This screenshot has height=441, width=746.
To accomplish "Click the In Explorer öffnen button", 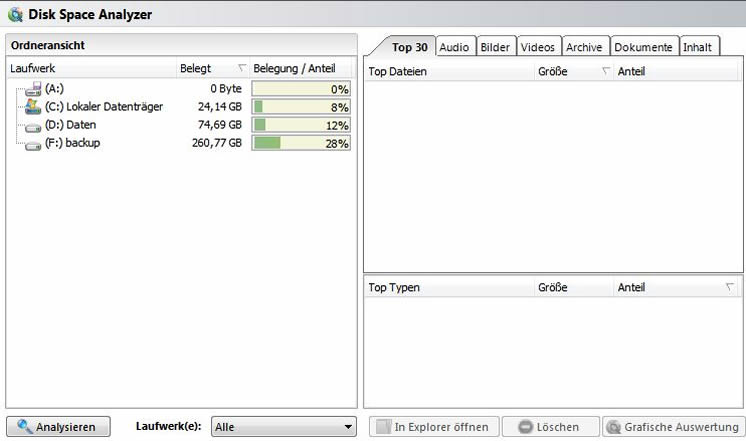I will point(434,427).
